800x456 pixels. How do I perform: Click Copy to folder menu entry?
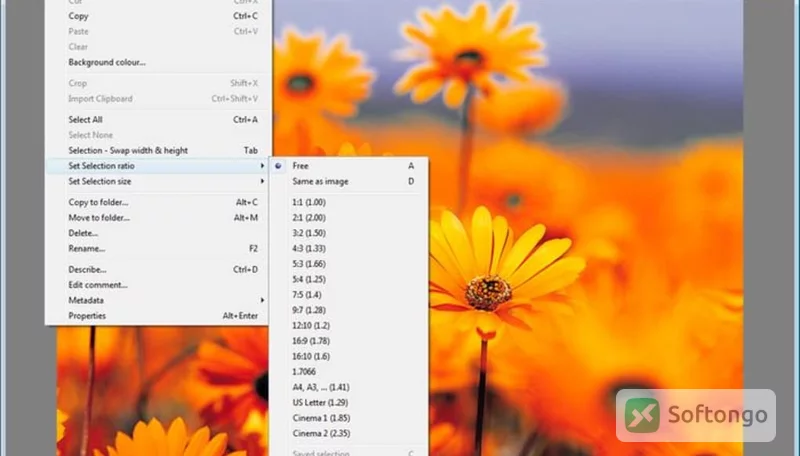tap(158, 202)
